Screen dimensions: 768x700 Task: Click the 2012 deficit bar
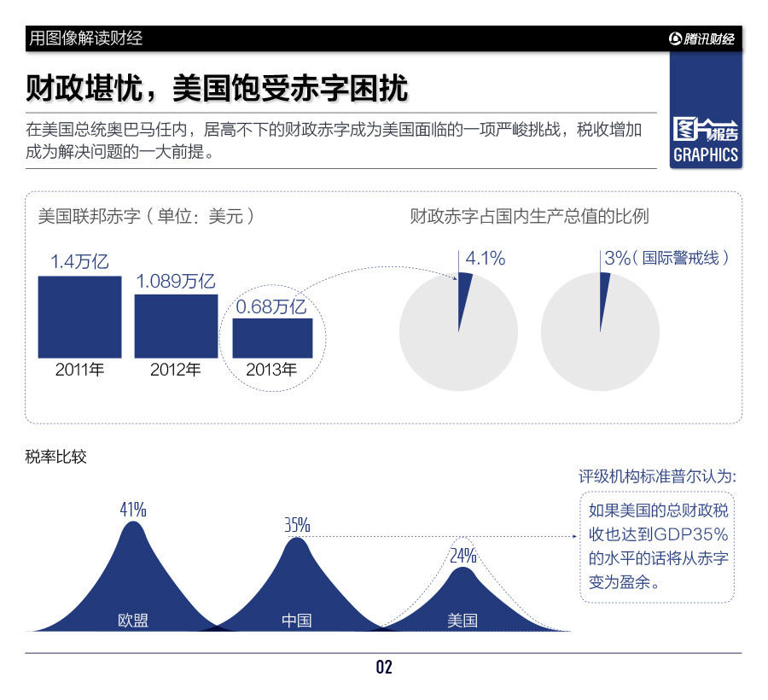coord(176,325)
